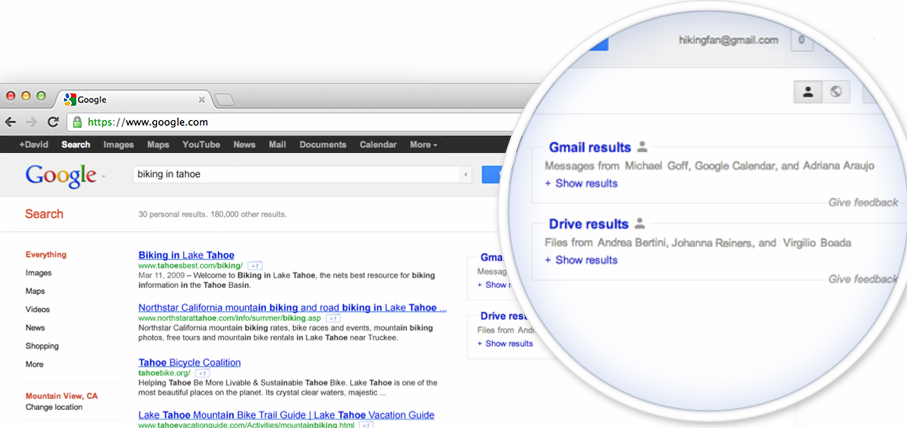Open Calendar in the Google bar
Viewport: 907px width, 428px height.
pyautogui.click(x=378, y=145)
